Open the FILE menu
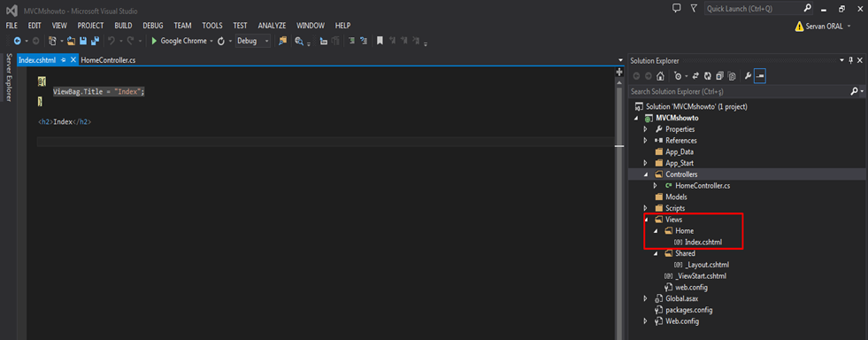 [x=12, y=26]
